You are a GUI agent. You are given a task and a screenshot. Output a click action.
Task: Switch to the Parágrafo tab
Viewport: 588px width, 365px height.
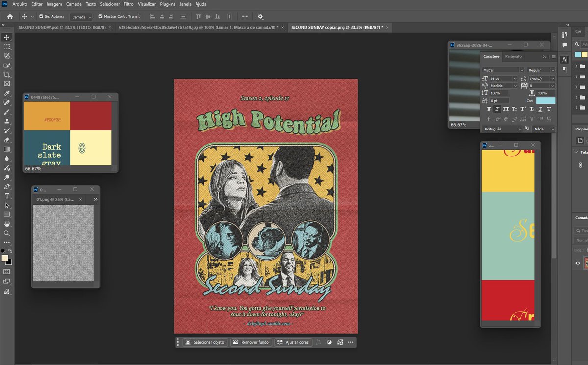[514, 57]
